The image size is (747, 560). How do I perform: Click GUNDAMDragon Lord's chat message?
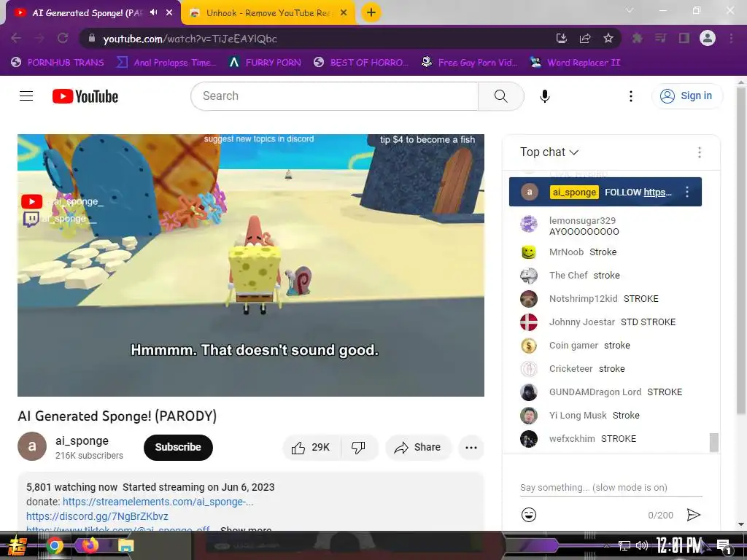[665, 392]
